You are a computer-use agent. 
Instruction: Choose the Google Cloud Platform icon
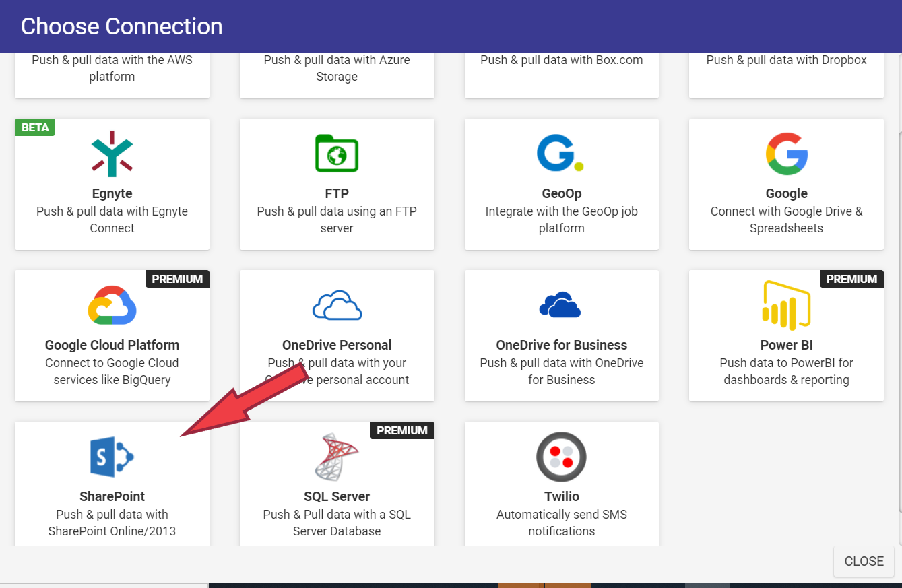[112, 305]
